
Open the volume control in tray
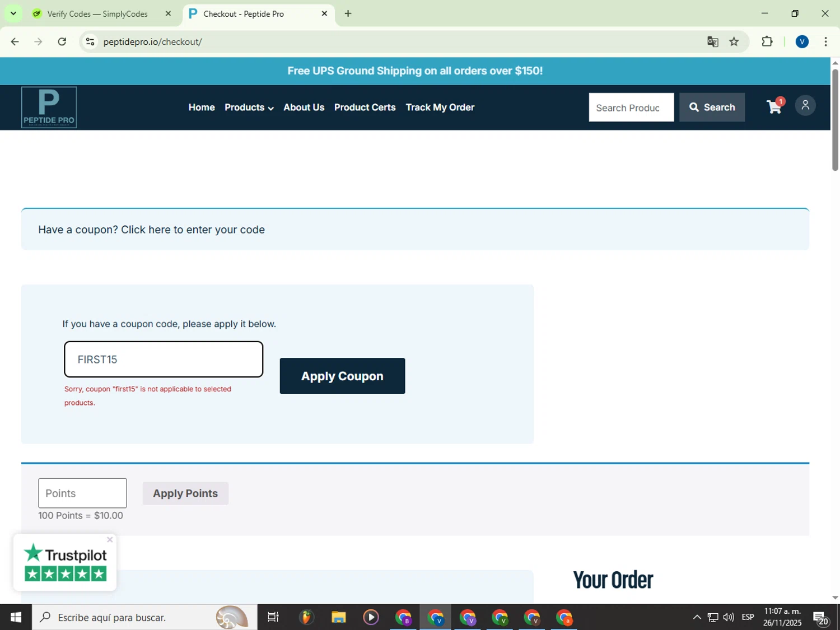pyautogui.click(x=729, y=617)
